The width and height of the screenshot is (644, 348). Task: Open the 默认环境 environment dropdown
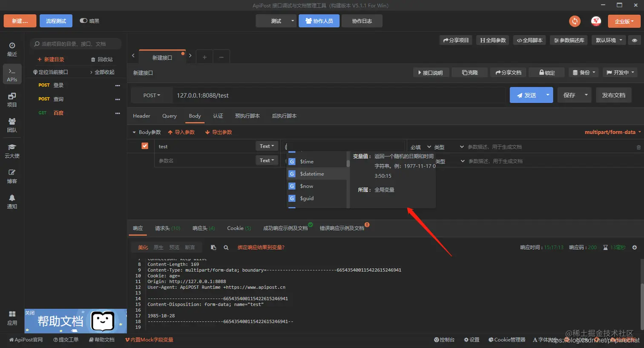coord(609,40)
